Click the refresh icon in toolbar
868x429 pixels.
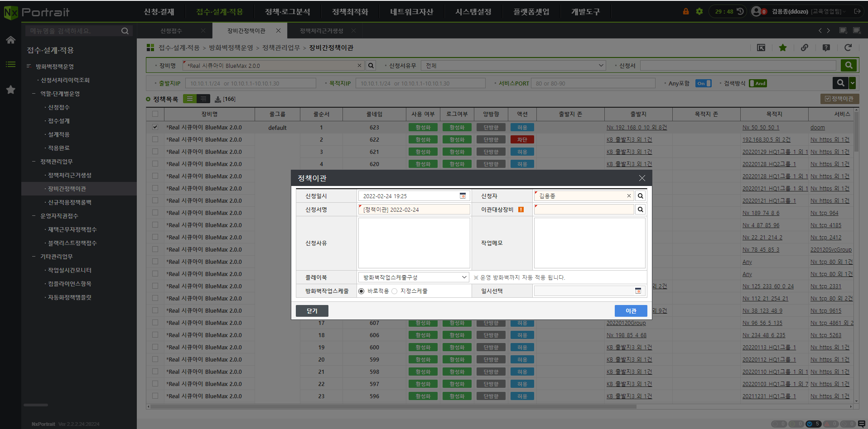848,48
